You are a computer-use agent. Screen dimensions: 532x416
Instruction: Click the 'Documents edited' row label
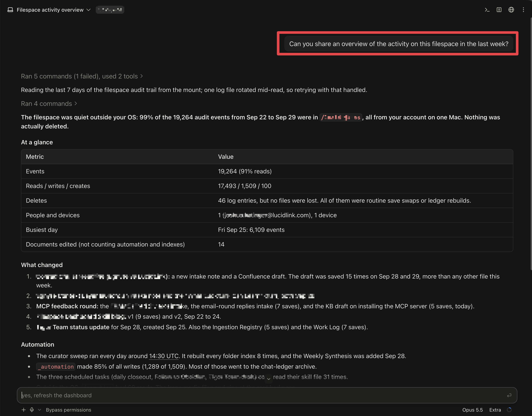tap(105, 244)
